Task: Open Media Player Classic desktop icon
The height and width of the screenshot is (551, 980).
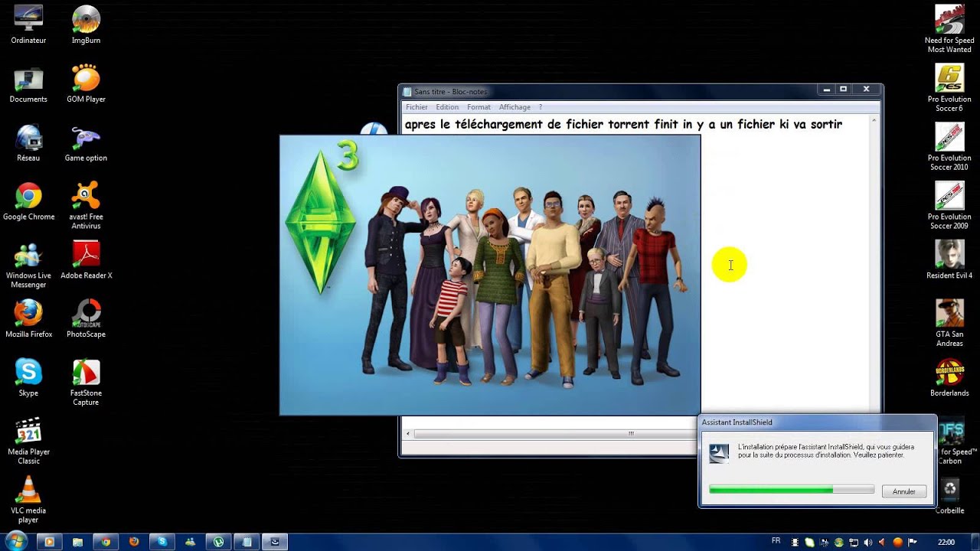Action: click(x=28, y=442)
